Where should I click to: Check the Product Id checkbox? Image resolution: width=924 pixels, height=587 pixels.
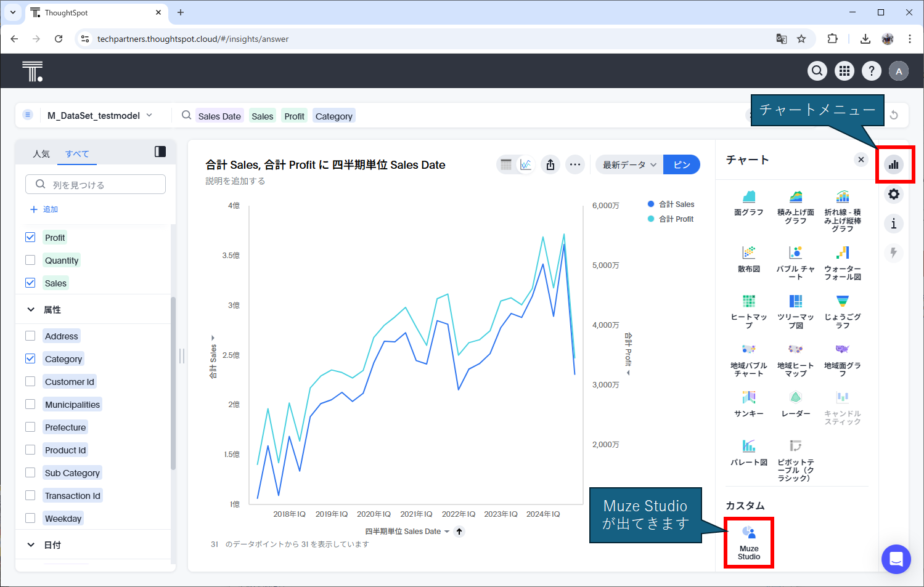[x=30, y=450]
